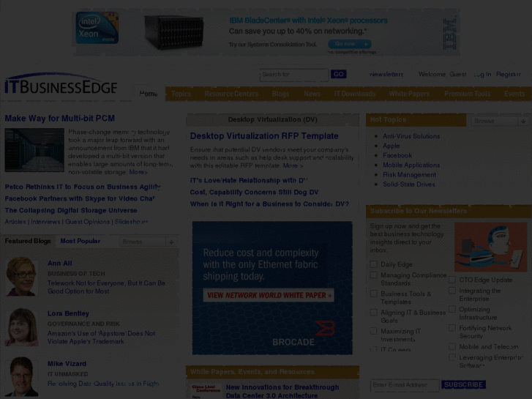The image size is (532, 399).
Task: Check Fortifying Network Security checkbox
Action: click(x=452, y=328)
